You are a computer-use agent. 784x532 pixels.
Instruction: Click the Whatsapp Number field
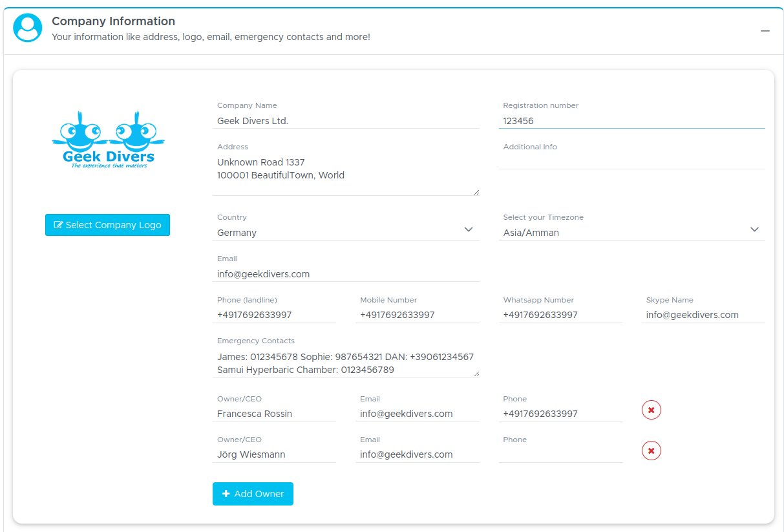pyautogui.click(x=560, y=315)
